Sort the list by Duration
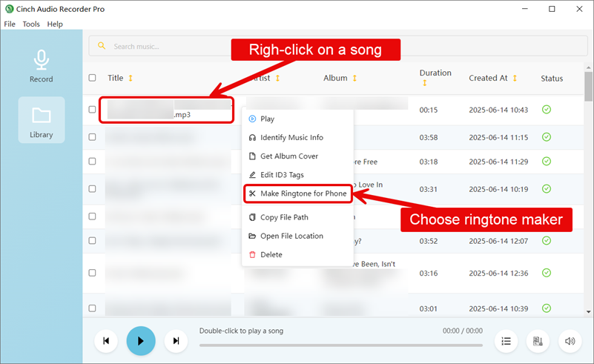 [425, 83]
